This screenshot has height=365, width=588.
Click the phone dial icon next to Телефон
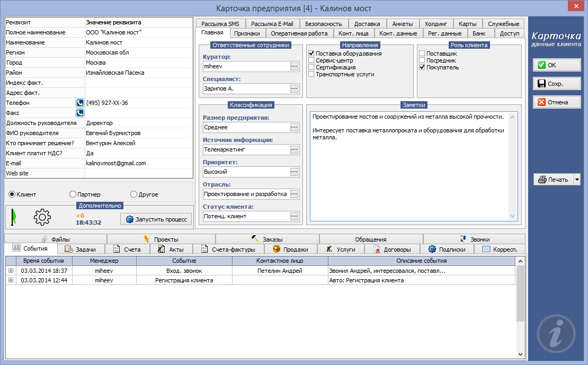pos(79,103)
